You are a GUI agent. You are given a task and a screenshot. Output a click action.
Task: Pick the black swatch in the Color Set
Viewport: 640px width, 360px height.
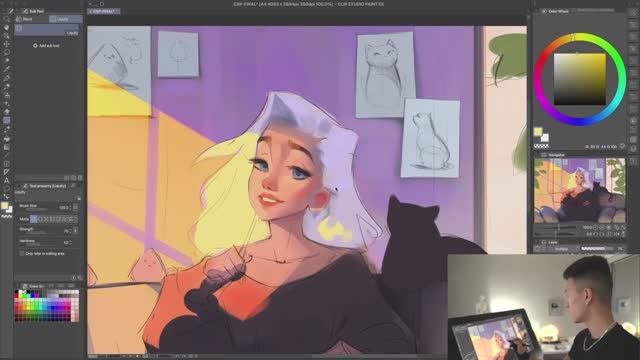pos(17,292)
